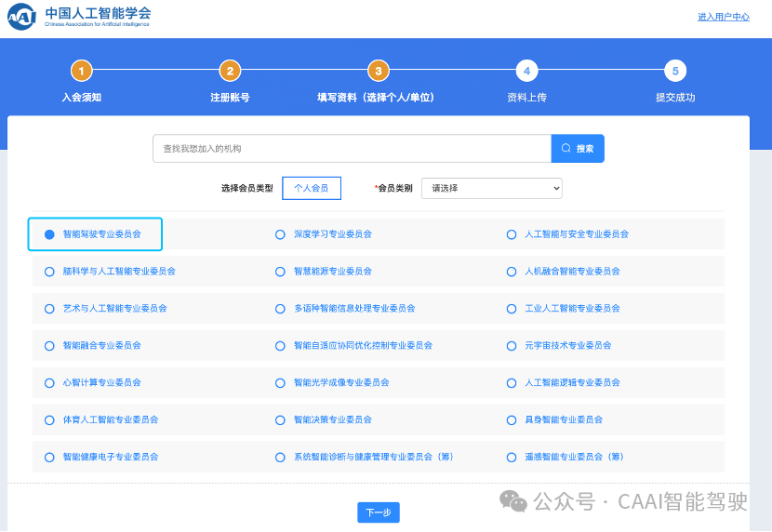The height and width of the screenshot is (532, 772).
Task: Click the 下一步 button
Action: (x=379, y=512)
